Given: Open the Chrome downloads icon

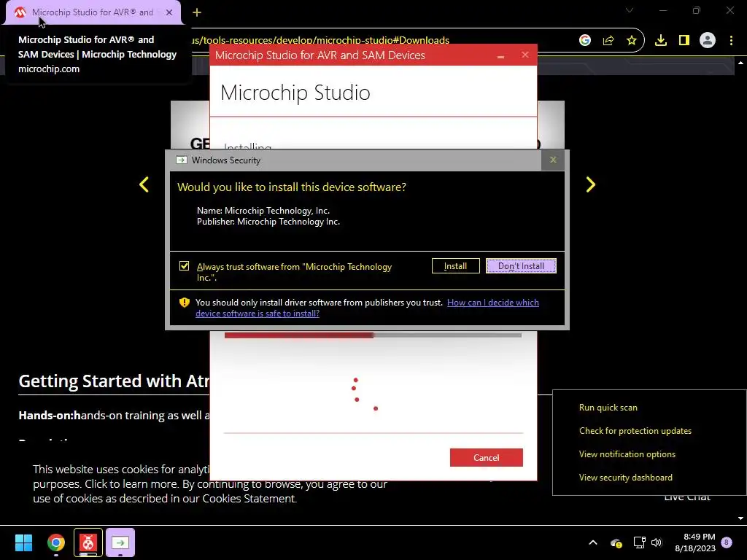Looking at the screenshot, I should (660, 40).
